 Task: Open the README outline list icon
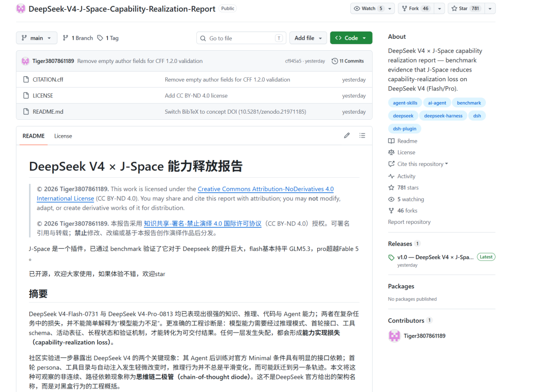pyautogui.click(x=362, y=136)
